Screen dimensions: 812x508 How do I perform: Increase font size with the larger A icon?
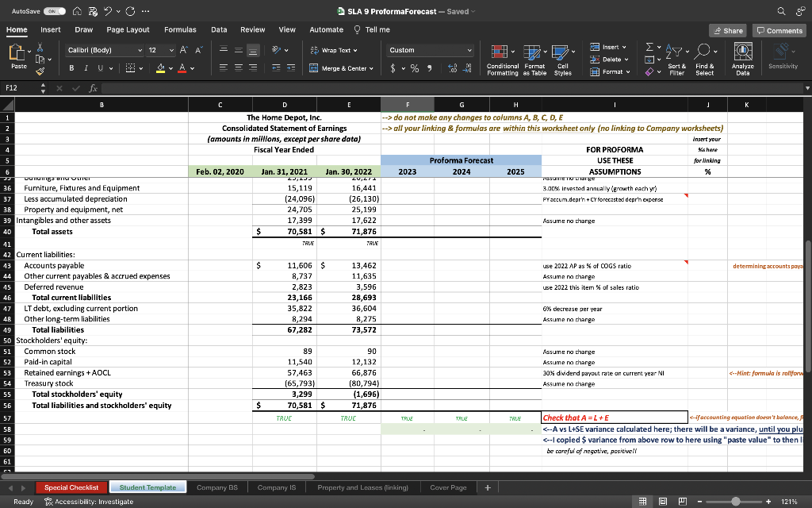184,50
